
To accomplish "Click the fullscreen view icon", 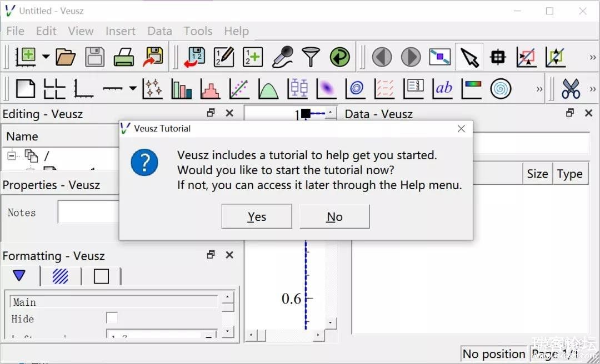I will (440, 57).
